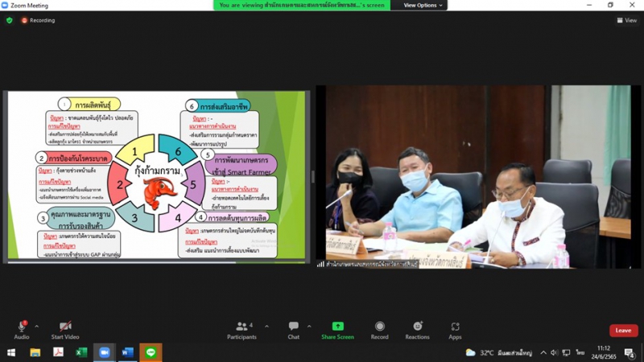Change layout using the View button
644x362 pixels.
point(626,20)
